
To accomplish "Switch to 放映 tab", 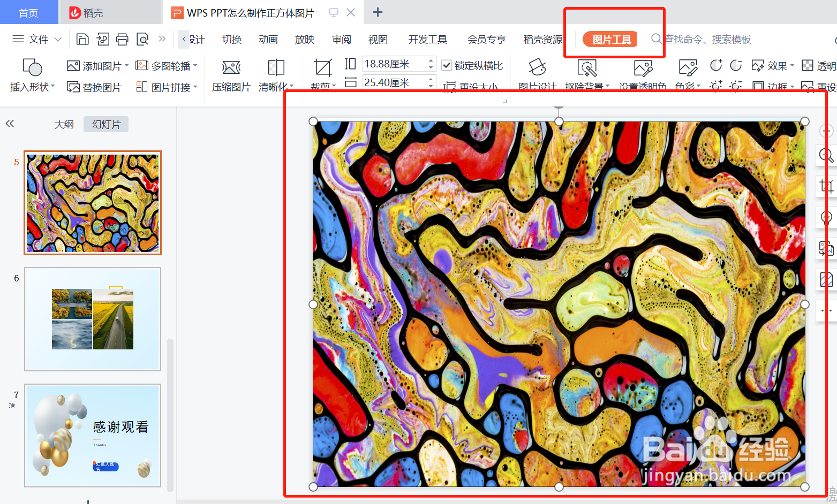I will point(305,39).
